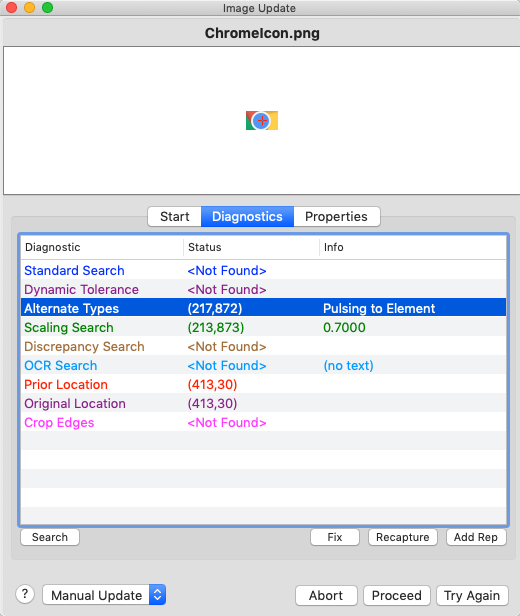Select the Alternate Types row
520x616 pixels.
pos(263,308)
